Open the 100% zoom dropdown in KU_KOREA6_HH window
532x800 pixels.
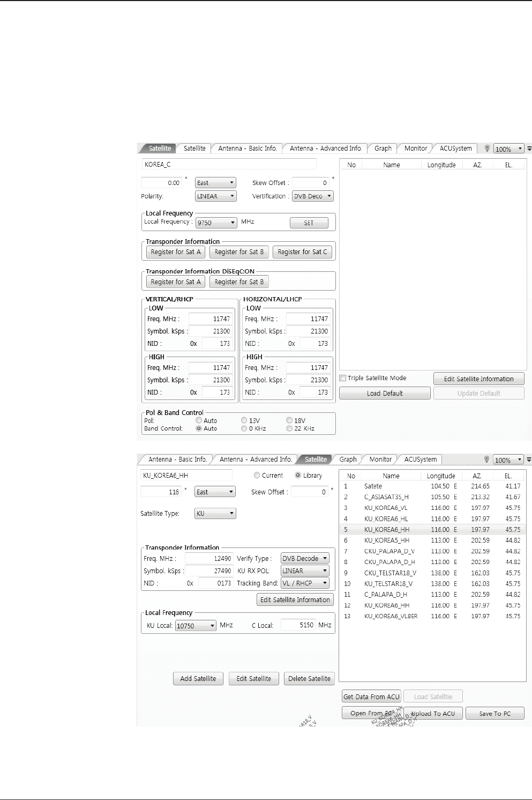coord(508,460)
